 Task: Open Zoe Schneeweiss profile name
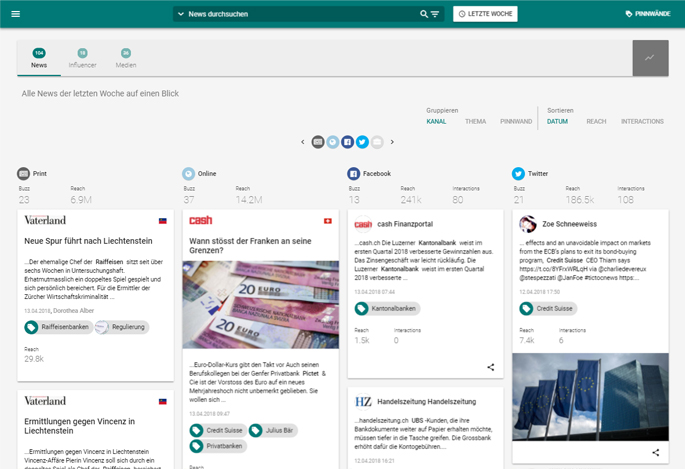[570, 224]
